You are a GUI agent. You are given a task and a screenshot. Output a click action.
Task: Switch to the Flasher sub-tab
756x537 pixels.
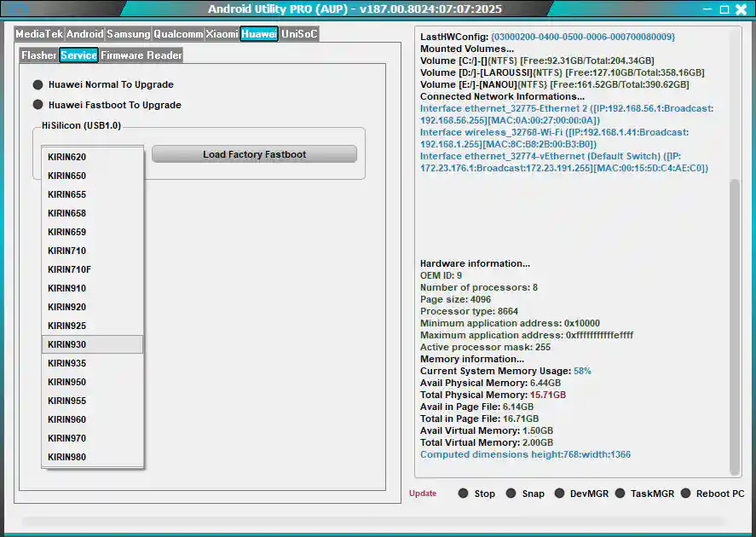(x=39, y=55)
